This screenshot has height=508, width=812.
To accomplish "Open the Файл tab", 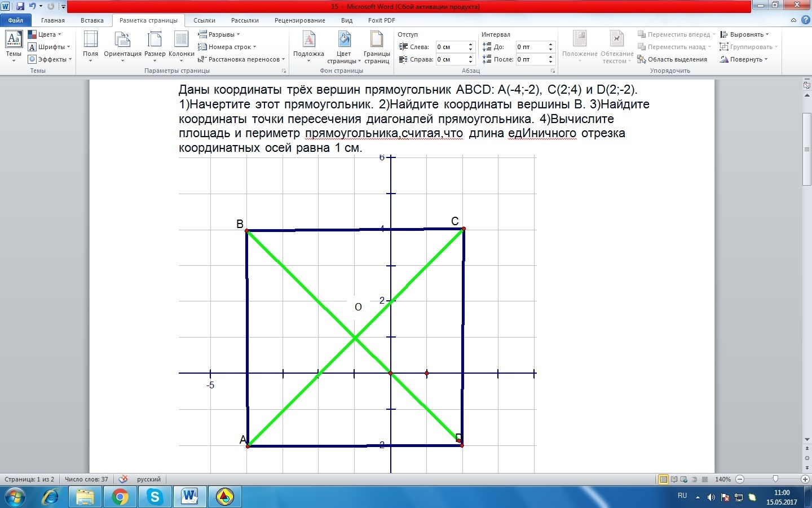I will tap(15, 20).
